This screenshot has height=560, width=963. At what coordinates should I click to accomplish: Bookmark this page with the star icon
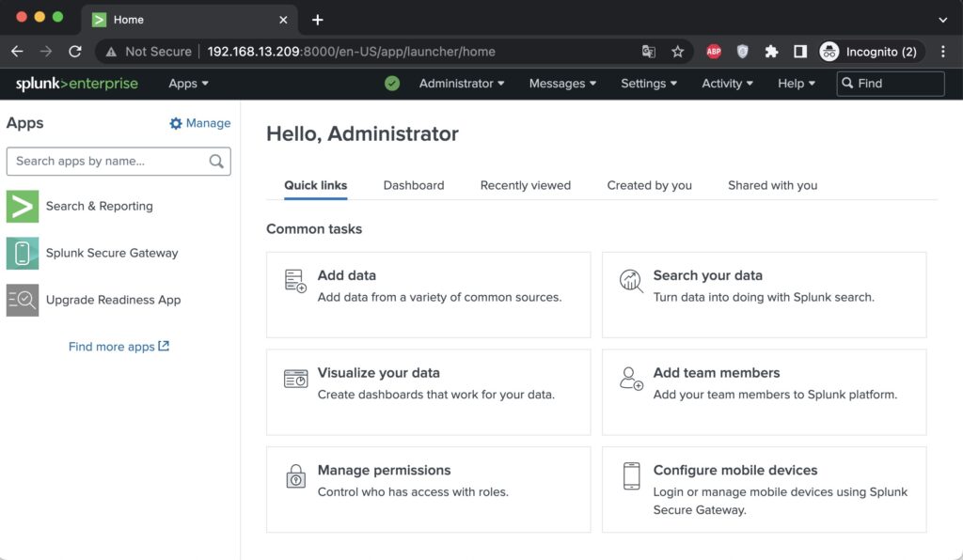pyautogui.click(x=677, y=52)
